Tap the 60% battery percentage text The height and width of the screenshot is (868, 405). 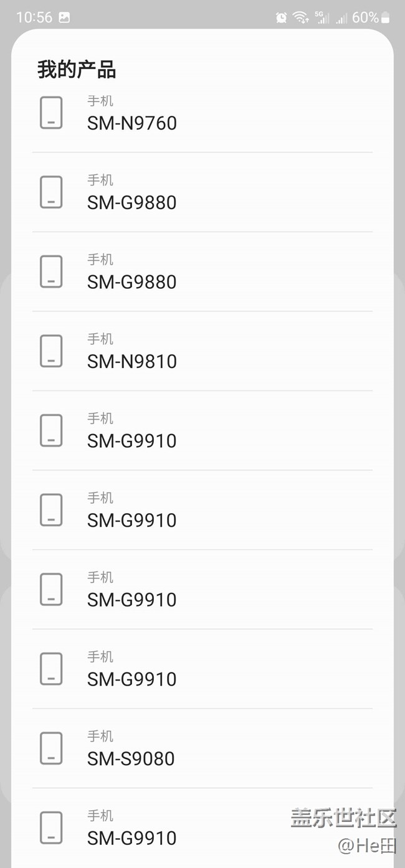(x=364, y=17)
